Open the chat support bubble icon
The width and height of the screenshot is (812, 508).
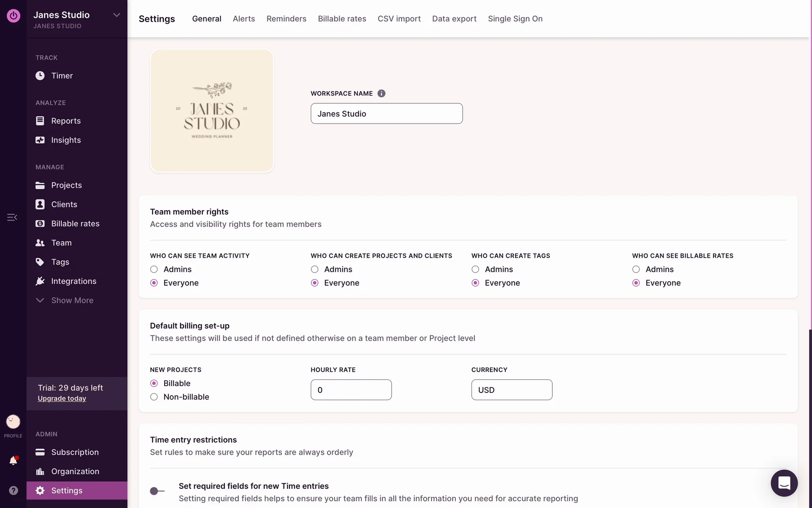784,483
